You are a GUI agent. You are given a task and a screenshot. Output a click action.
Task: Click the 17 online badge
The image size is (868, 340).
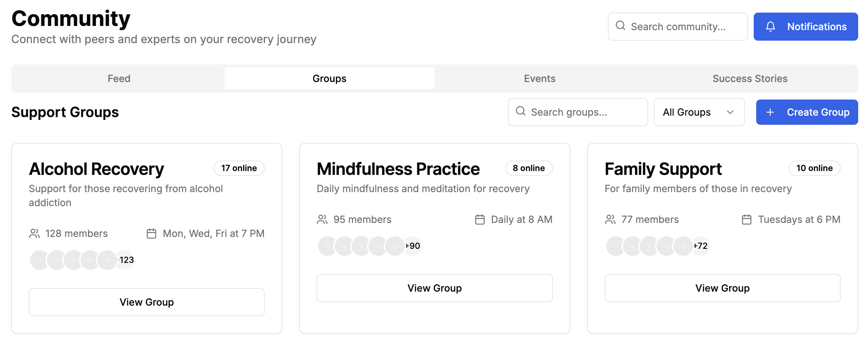point(239,168)
